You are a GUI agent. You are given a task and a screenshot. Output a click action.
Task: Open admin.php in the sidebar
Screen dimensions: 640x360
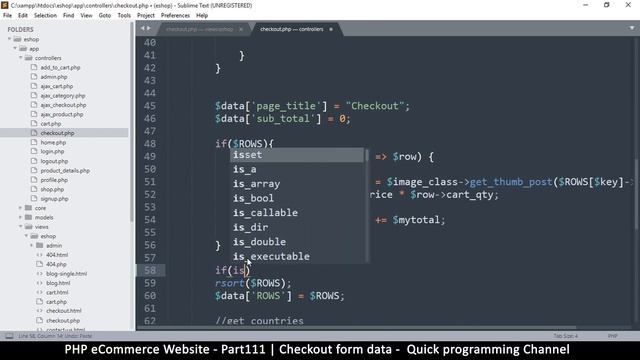pyautogui.click(x=54, y=77)
